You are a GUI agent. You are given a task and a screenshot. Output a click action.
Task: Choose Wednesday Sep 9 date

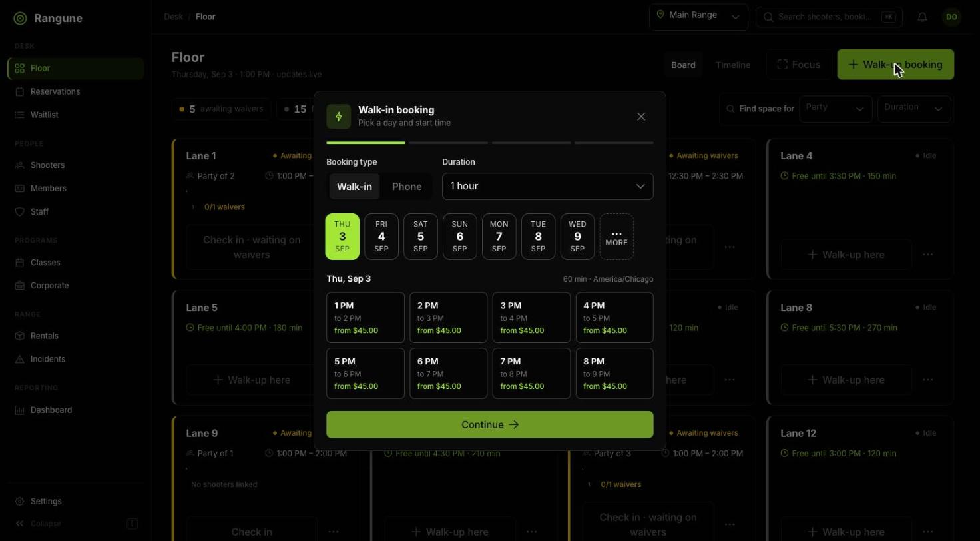[x=577, y=237]
